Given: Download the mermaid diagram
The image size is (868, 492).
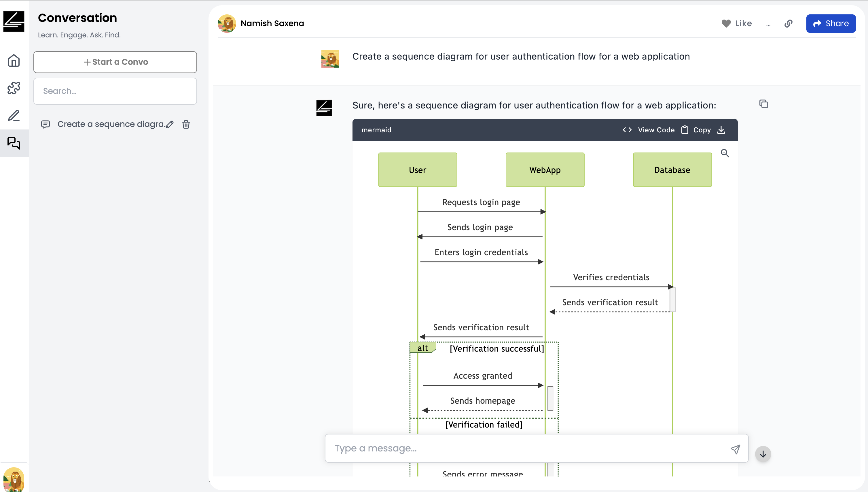Looking at the screenshot, I should pos(721,130).
